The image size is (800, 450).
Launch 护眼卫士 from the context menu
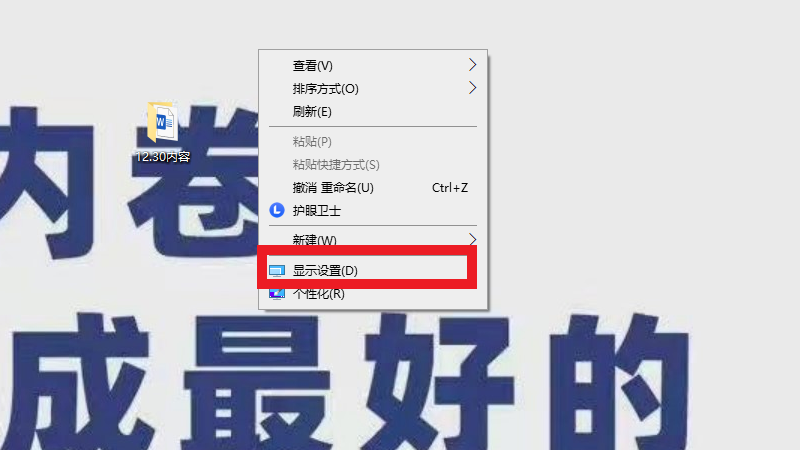tap(373, 210)
